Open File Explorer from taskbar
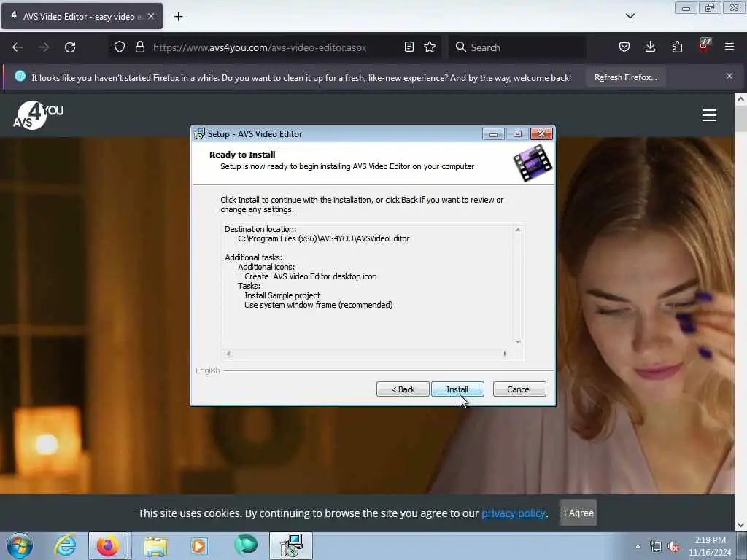Image resolution: width=747 pixels, height=560 pixels. [x=155, y=545]
